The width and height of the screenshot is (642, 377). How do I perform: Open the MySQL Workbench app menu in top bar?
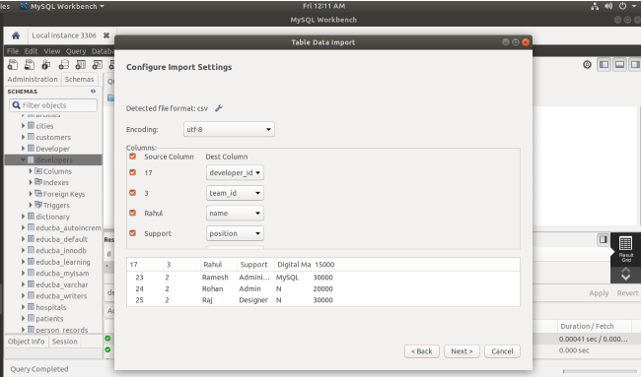pyautogui.click(x=62, y=6)
